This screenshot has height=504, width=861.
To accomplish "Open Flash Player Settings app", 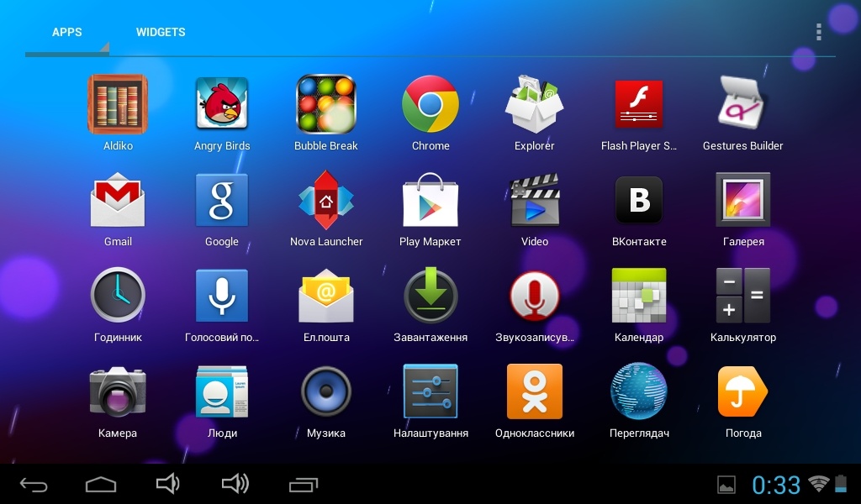I will [639, 104].
